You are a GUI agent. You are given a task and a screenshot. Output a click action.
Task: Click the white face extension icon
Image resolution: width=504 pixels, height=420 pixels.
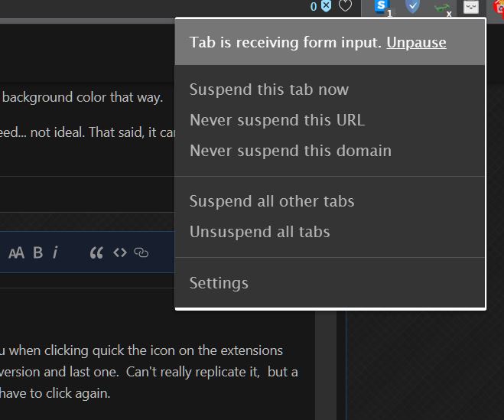[471, 7]
